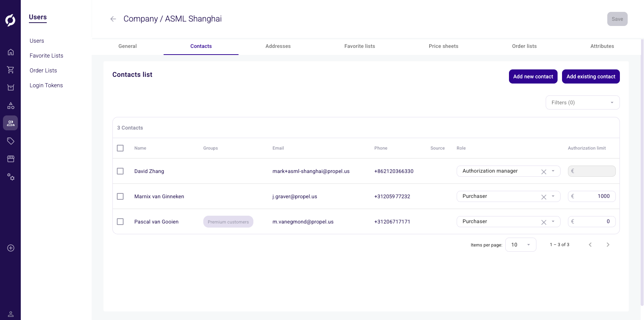The height and width of the screenshot is (320, 644).
Task: Click email mark+asml-shanghai@propel.us
Action: pyautogui.click(x=311, y=171)
